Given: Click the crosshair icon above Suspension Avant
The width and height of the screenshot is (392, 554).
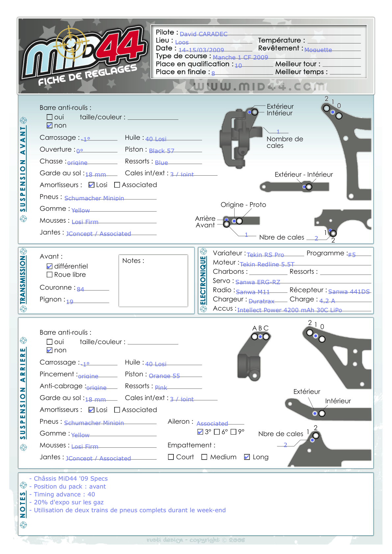Looking at the screenshot, I should pyautogui.click(x=23, y=120).
